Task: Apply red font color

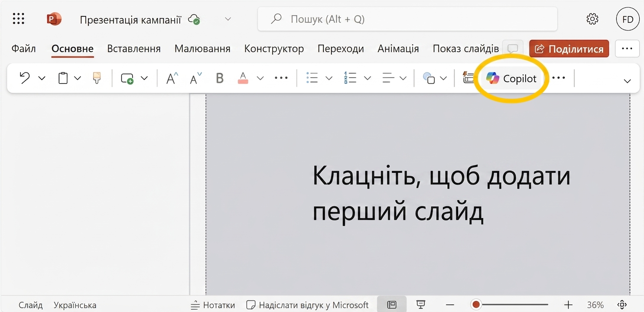Action: 243,78
